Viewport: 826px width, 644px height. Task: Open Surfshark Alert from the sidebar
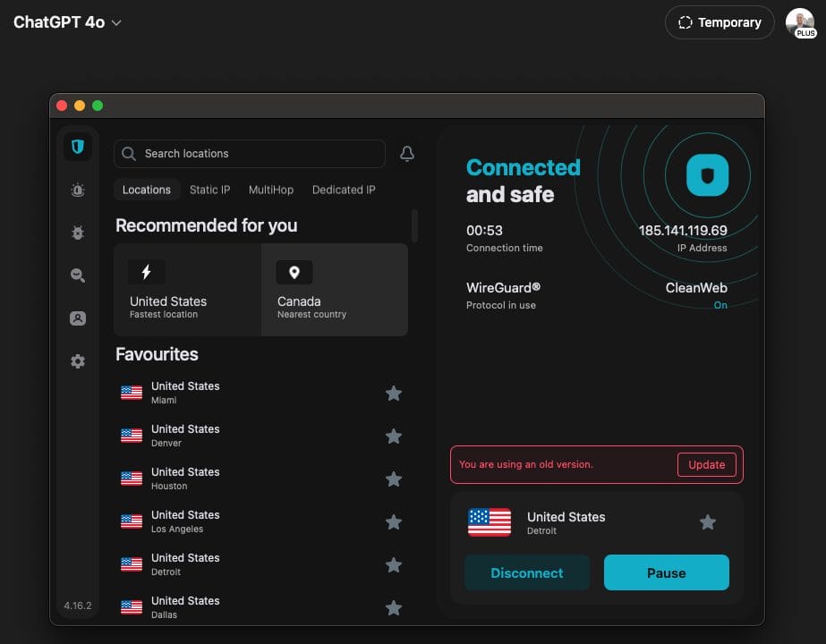77,190
